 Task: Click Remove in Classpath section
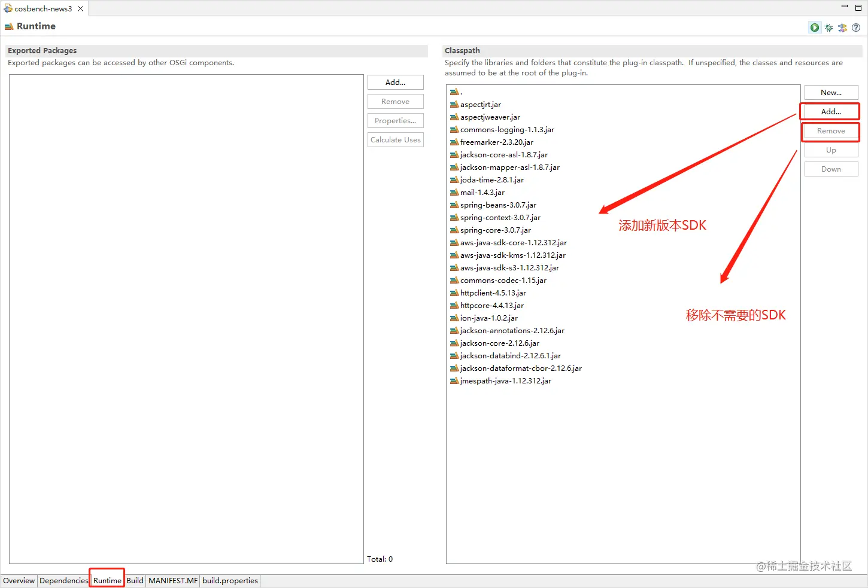(x=831, y=131)
